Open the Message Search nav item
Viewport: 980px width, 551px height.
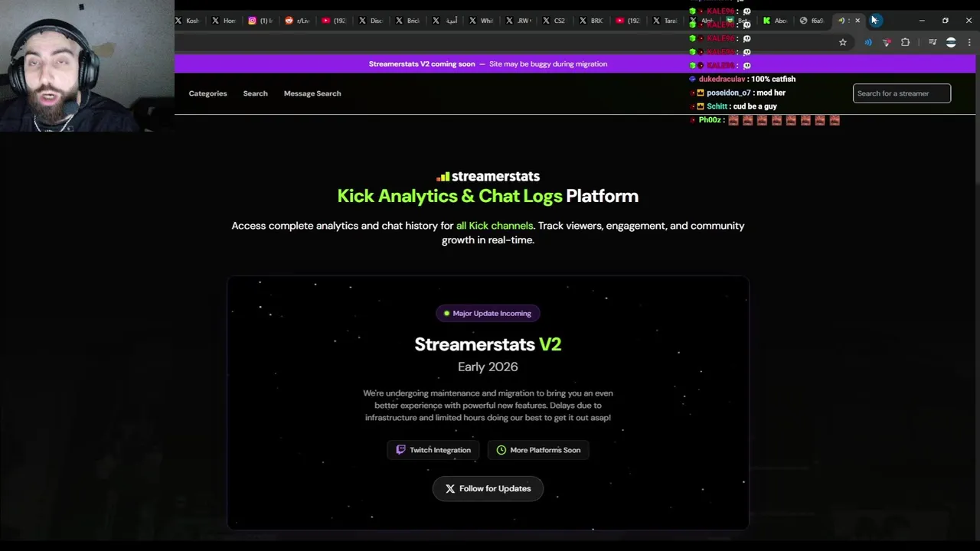point(312,93)
